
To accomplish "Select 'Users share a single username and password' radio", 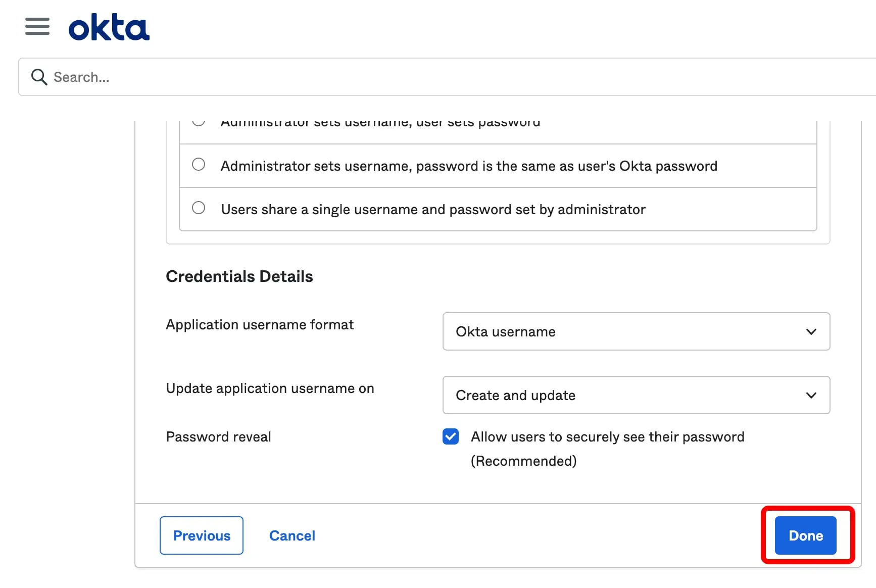I will tap(199, 208).
